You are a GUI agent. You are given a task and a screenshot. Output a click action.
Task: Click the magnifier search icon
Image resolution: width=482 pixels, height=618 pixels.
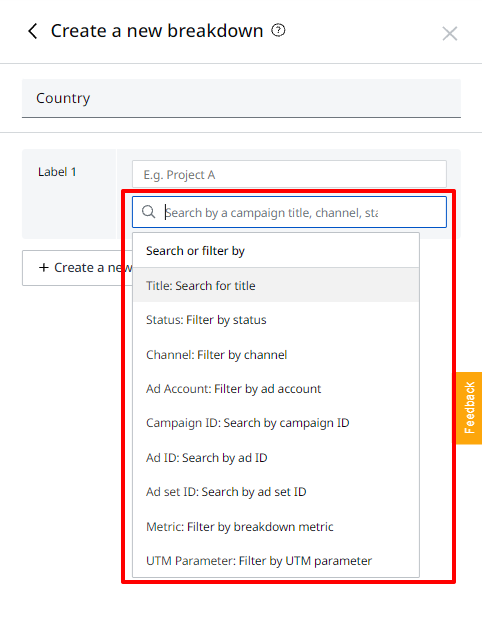coord(149,212)
